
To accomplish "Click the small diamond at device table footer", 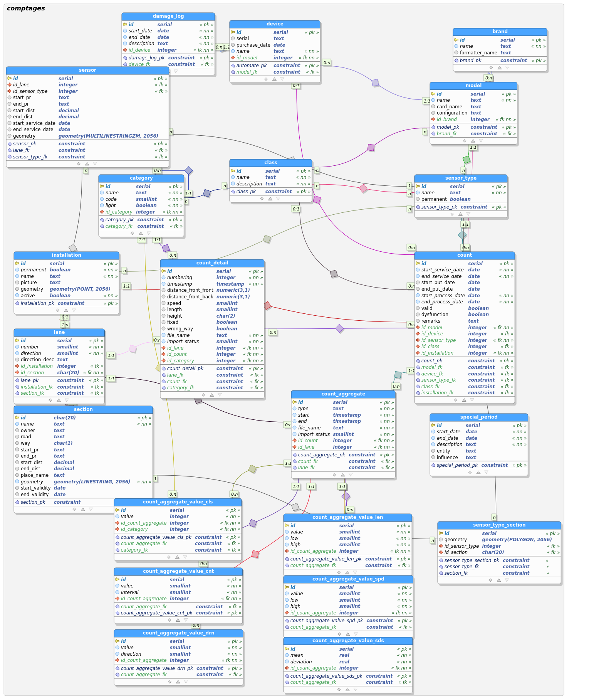I will [x=266, y=79].
